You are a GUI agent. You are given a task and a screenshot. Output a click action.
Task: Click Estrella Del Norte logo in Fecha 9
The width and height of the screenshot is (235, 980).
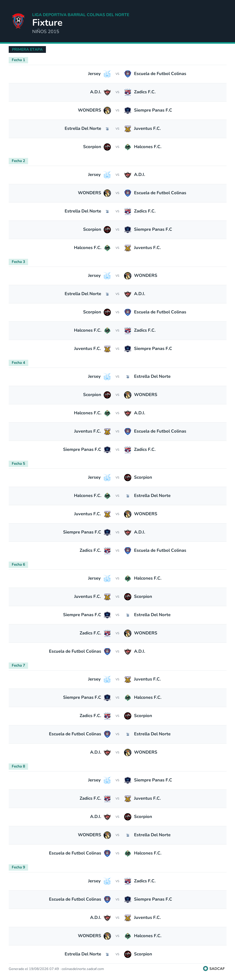click(x=107, y=954)
